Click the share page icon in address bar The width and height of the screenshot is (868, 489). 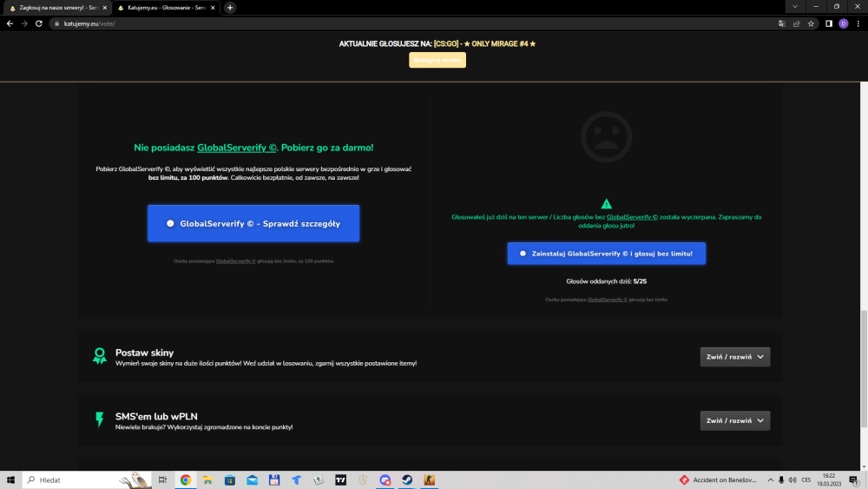(x=797, y=23)
